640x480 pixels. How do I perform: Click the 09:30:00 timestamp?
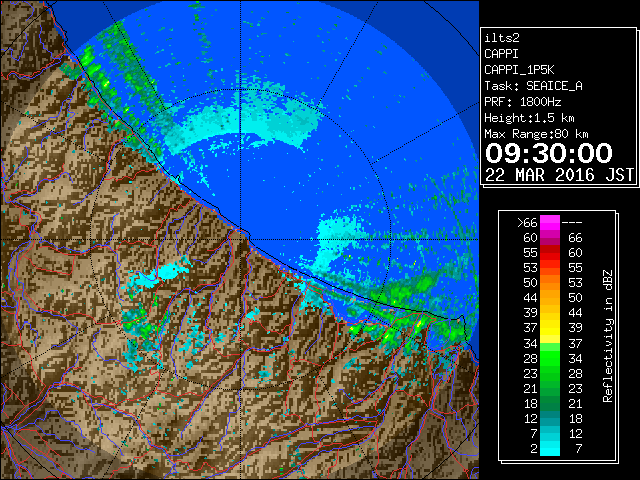click(549, 153)
